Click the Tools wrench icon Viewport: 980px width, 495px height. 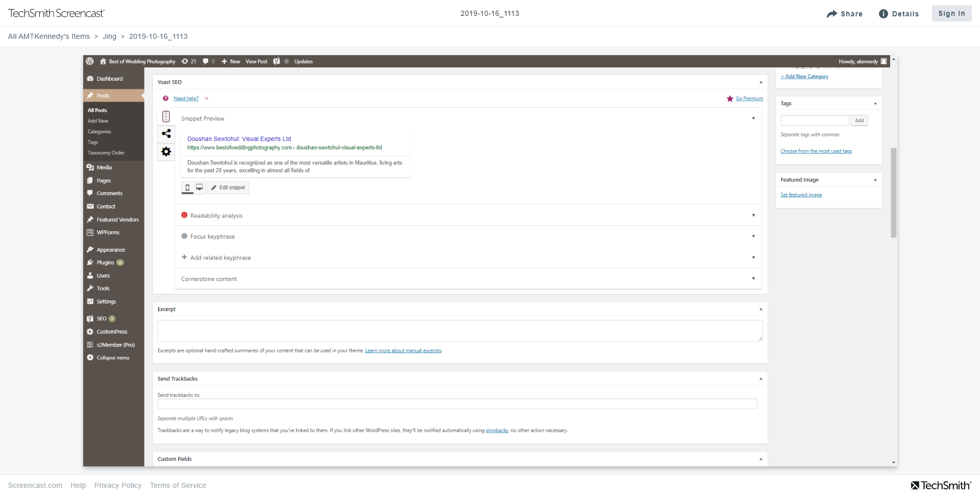(x=90, y=288)
